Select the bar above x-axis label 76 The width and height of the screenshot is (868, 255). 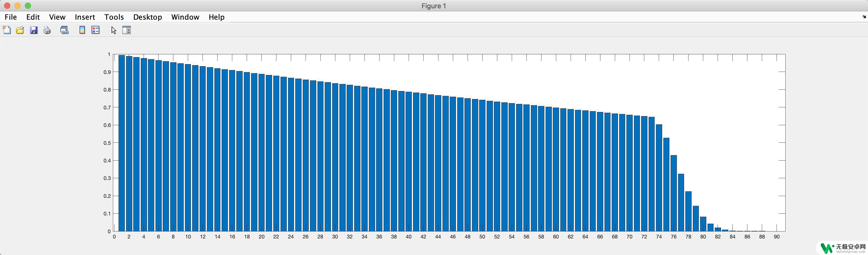pyautogui.click(x=673, y=193)
